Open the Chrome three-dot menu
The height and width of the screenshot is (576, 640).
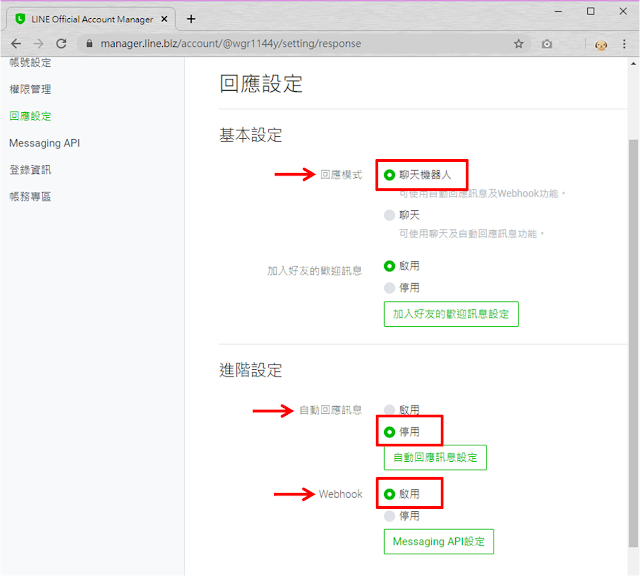[624, 44]
